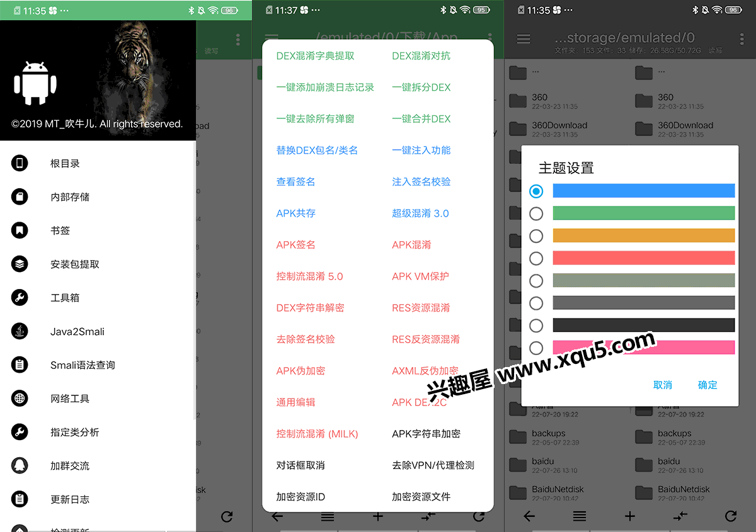Open the 工具箱 wrench icon
756x532 pixels.
click(20, 298)
